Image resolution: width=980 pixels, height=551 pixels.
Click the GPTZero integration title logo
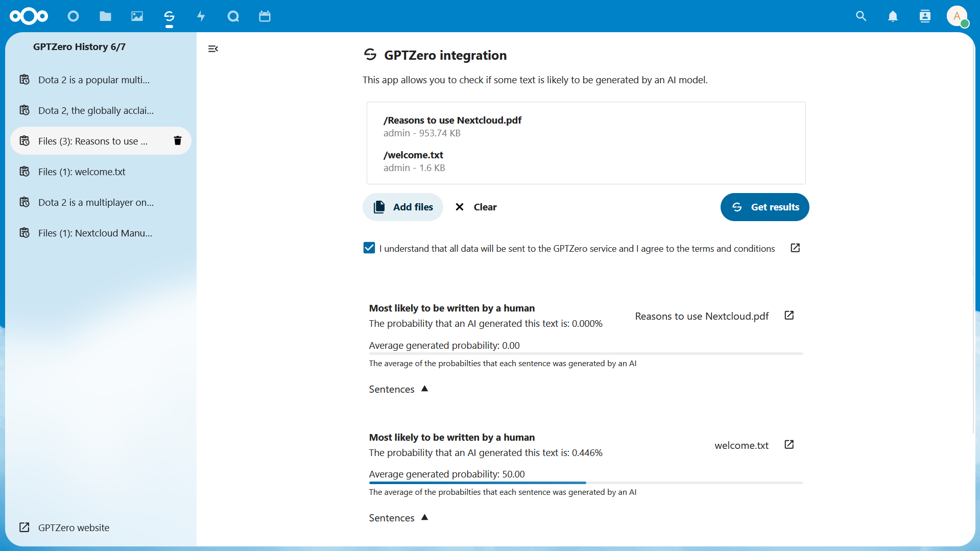370,54
